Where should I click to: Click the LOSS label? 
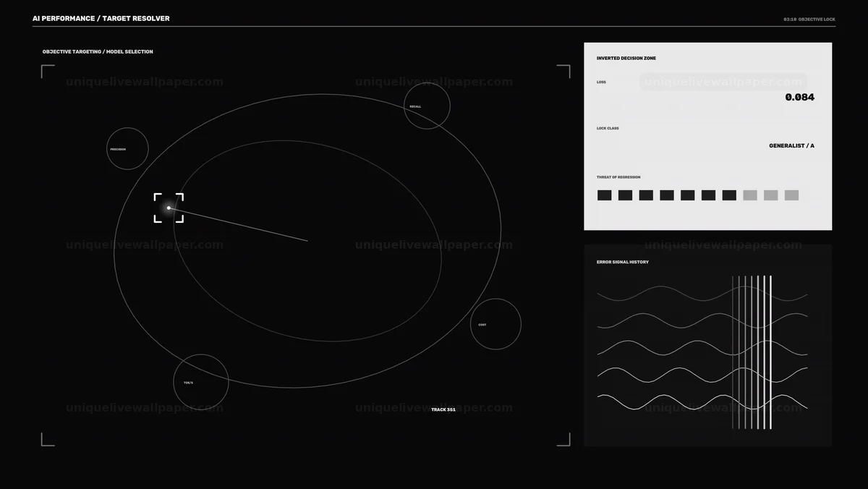[x=601, y=82]
